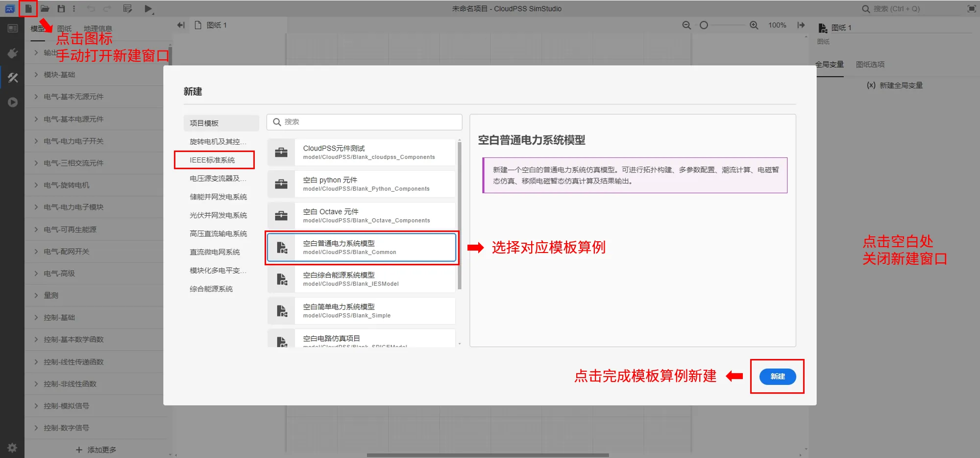Open project with the folder icon
Screen dimensions: 980x458
[x=45, y=8]
